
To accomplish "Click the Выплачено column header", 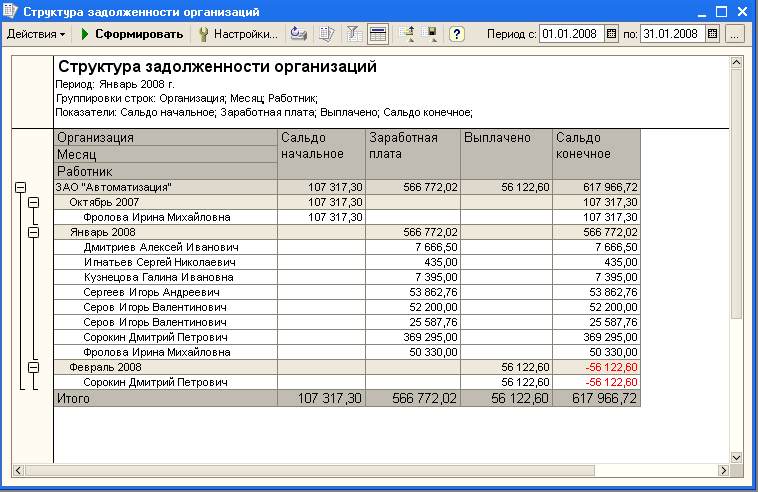I will [506, 154].
